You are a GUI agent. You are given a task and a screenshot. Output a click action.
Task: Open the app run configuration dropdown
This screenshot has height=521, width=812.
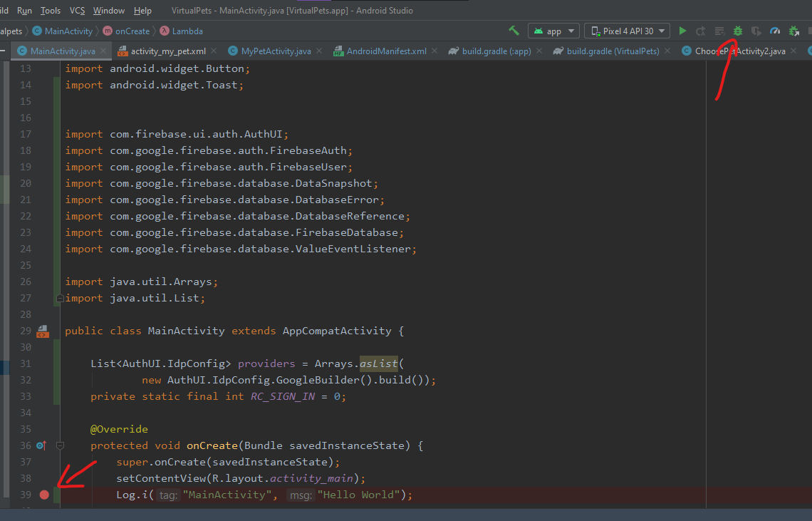tap(553, 31)
